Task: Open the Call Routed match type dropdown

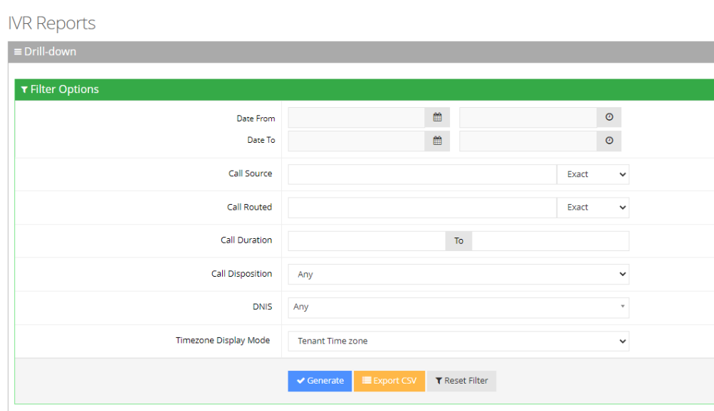Action: tap(593, 208)
